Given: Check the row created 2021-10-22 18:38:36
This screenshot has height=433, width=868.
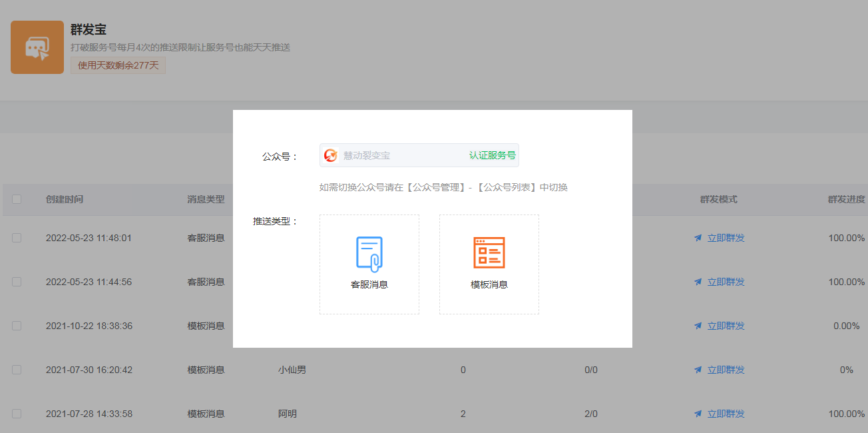Looking at the screenshot, I should (17, 326).
